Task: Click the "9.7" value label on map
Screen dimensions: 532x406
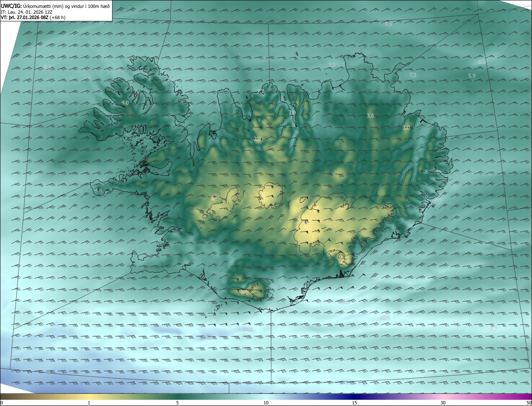Action: (x=494, y=328)
